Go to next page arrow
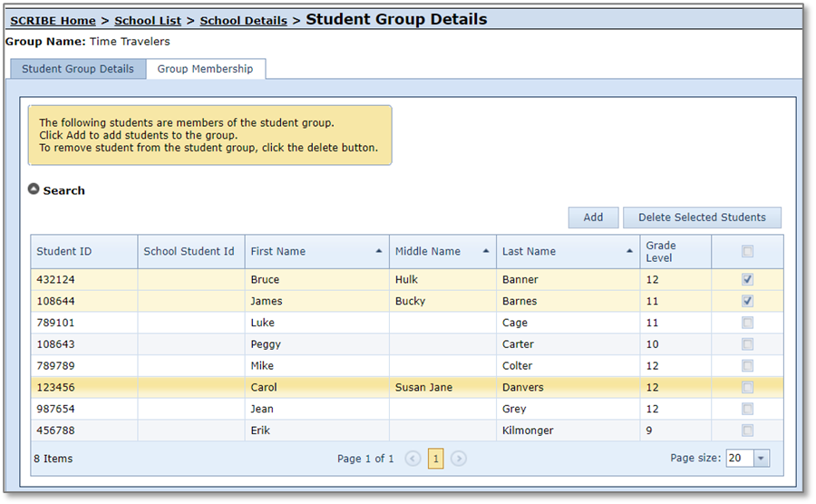The image size is (816, 504). [x=459, y=459]
